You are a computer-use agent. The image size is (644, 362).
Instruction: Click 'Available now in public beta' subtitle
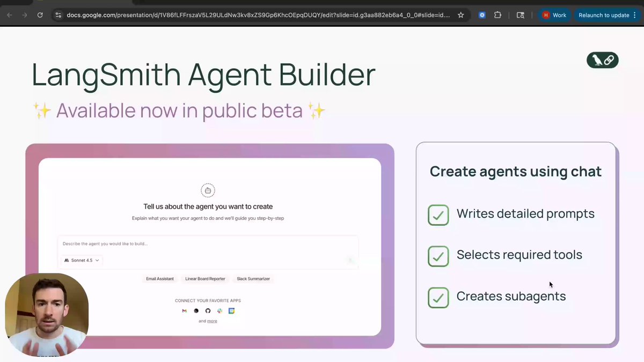click(179, 110)
